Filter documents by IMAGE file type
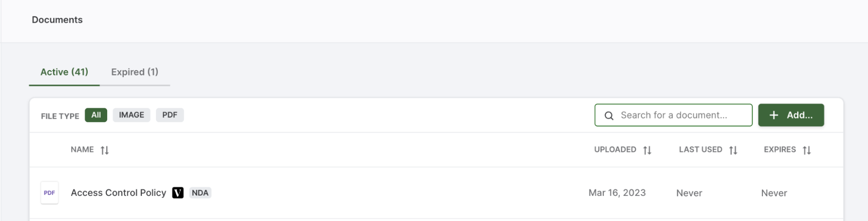Viewport: 868px width, 221px height. tap(132, 115)
